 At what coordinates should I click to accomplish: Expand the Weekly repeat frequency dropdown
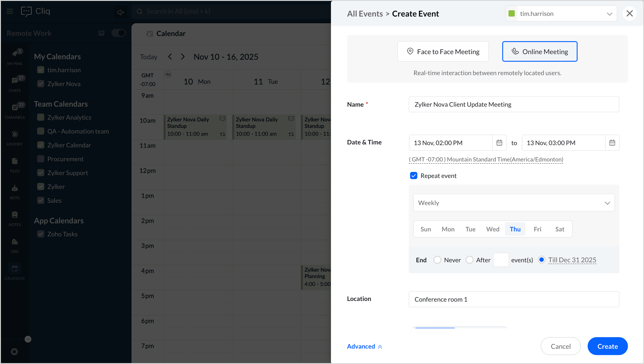pos(514,203)
